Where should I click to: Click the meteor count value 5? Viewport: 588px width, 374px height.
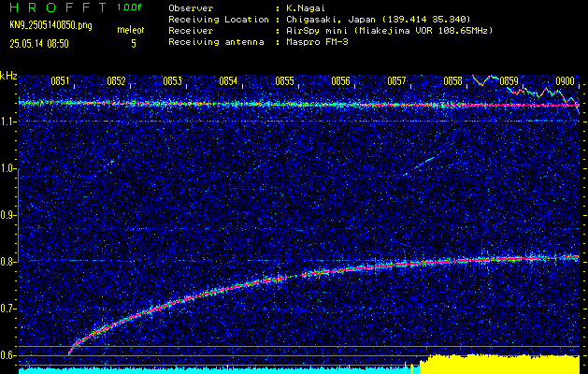[x=134, y=44]
